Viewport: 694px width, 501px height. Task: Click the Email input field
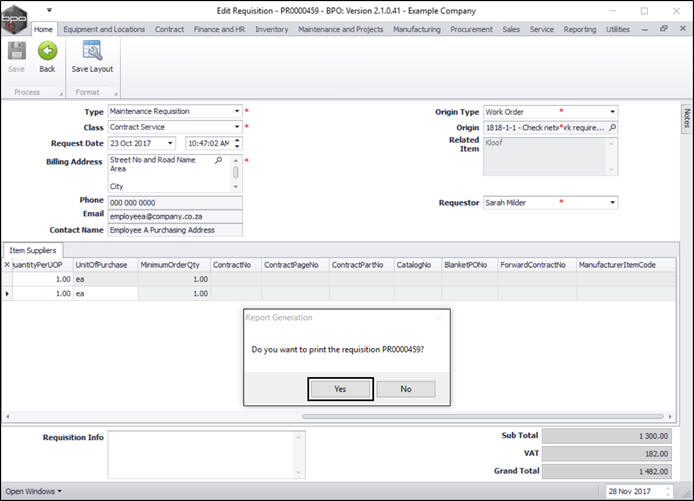[x=175, y=216]
